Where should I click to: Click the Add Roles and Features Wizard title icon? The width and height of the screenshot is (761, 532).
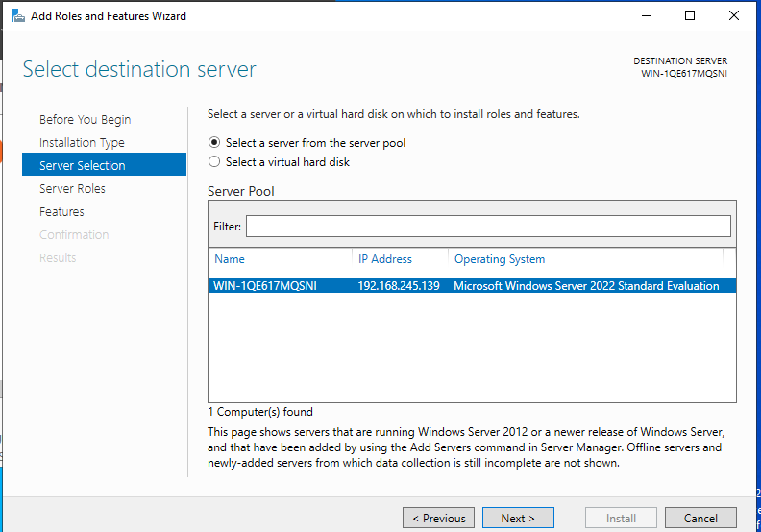click(18, 16)
